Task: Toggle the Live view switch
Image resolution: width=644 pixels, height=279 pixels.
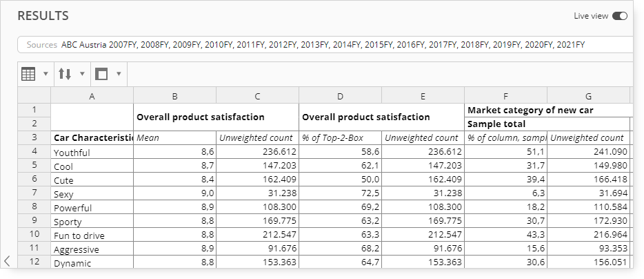Action: tap(620, 16)
